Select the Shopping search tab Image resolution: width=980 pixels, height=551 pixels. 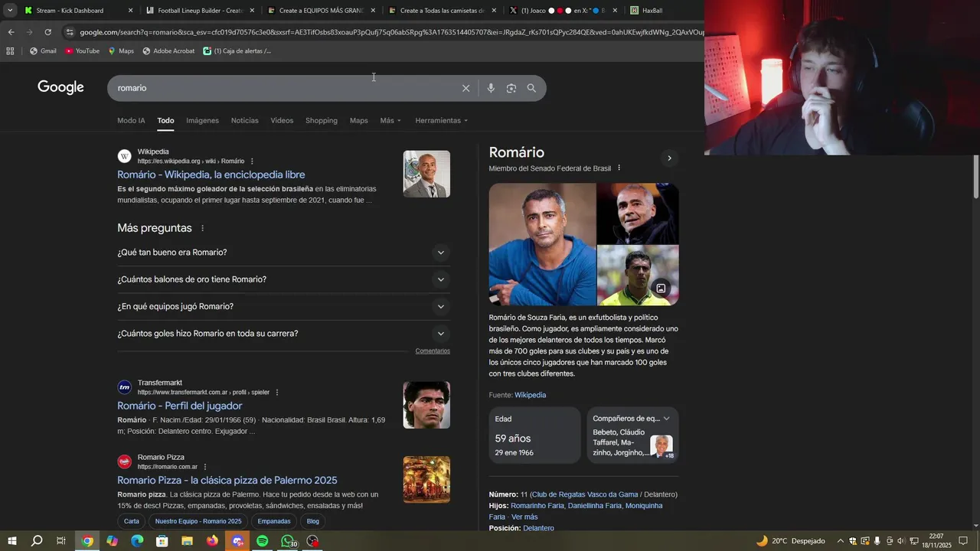322,121
